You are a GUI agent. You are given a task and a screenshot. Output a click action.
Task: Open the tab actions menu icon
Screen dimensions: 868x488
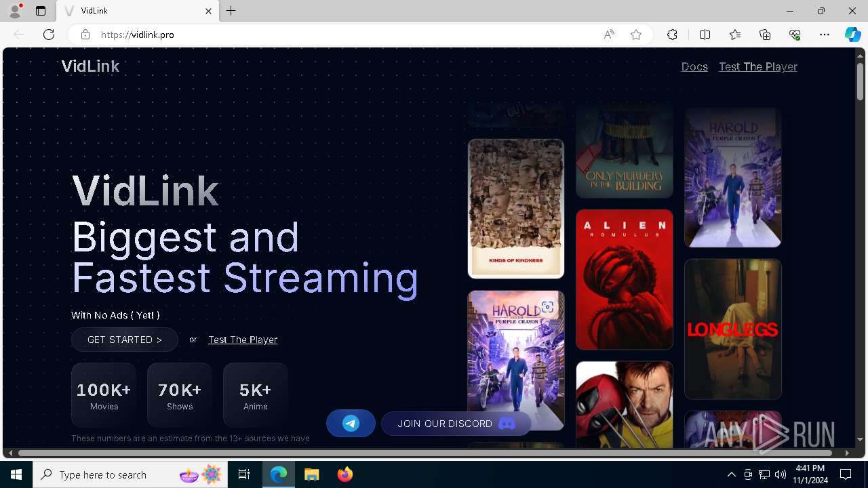tap(41, 11)
